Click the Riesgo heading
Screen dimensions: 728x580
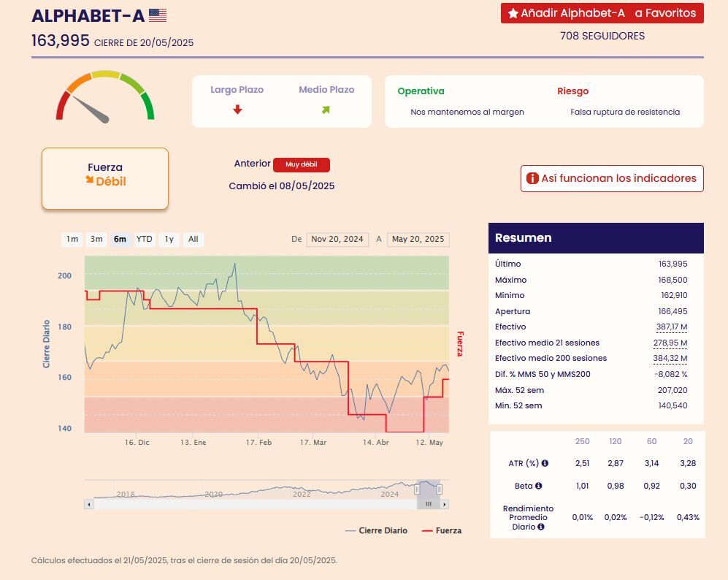(x=572, y=91)
